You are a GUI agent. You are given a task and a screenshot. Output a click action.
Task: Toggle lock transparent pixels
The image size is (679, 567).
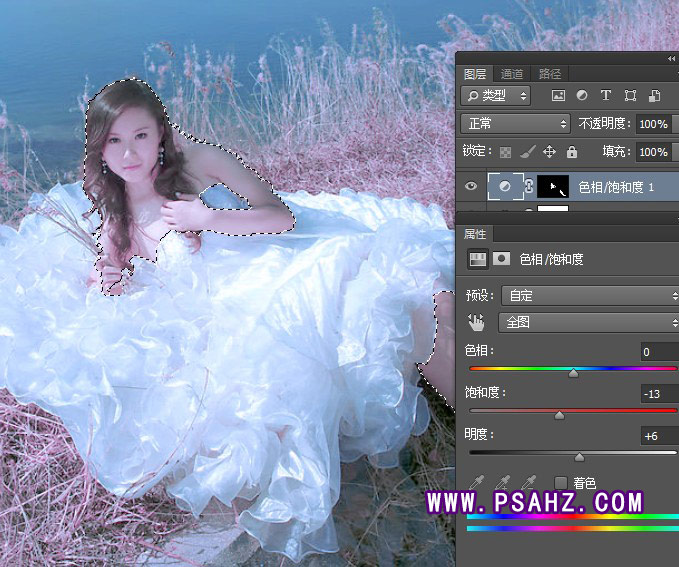[x=505, y=152]
